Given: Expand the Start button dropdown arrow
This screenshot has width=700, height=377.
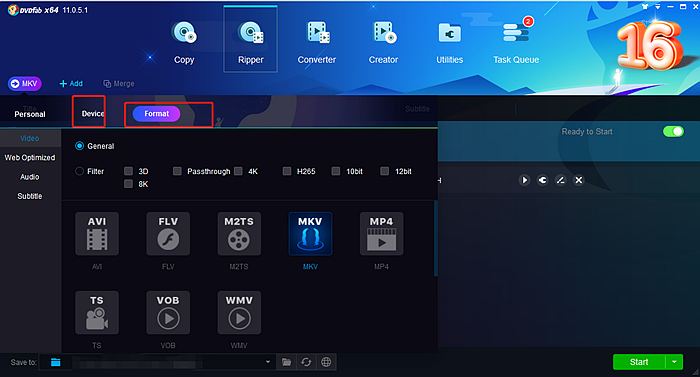Looking at the screenshot, I should click(x=674, y=362).
